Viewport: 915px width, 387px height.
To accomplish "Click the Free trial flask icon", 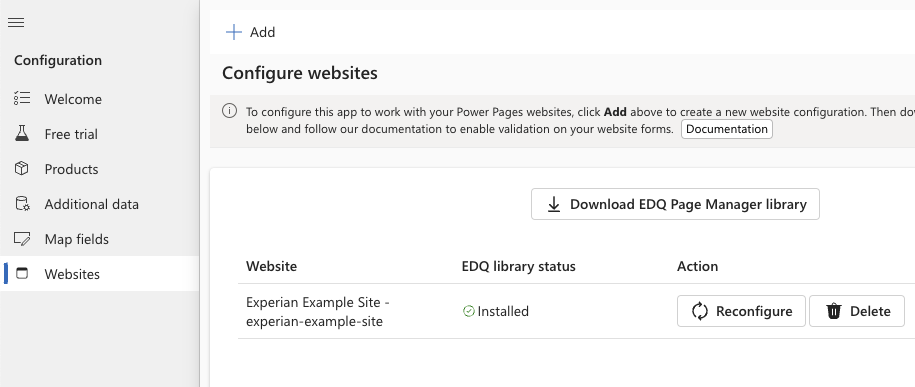I will pyautogui.click(x=22, y=134).
